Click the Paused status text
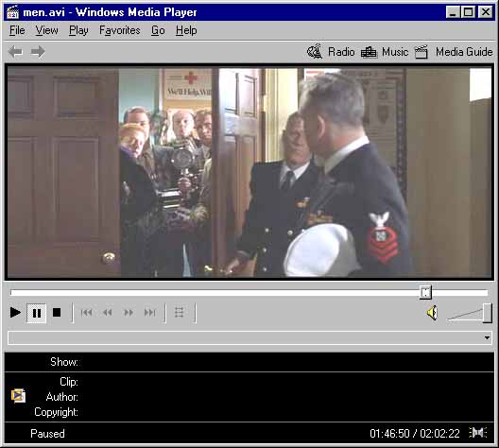The image size is (499, 448). [47, 434]
